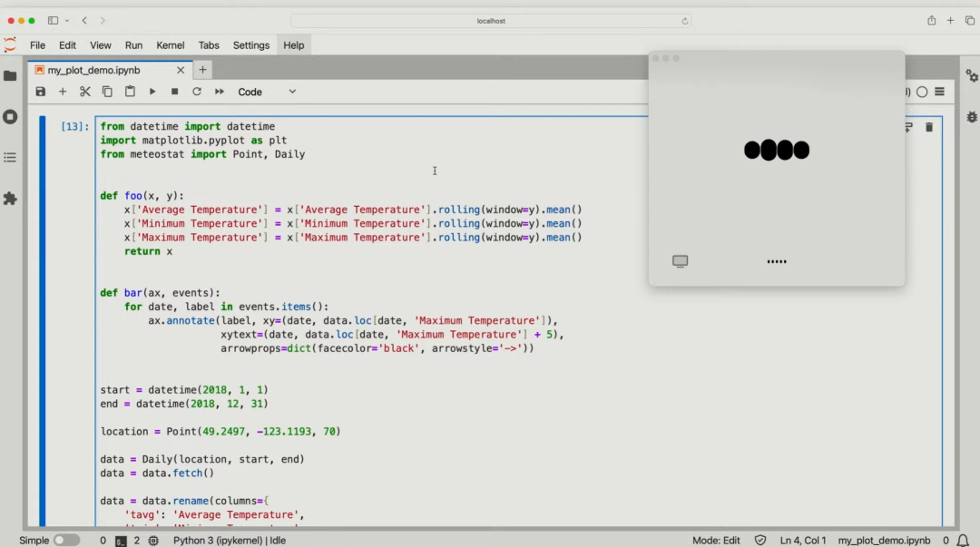Click the kernel status circle indicator
Viewport: 980px width, 547px height.
tap(922, 92)
